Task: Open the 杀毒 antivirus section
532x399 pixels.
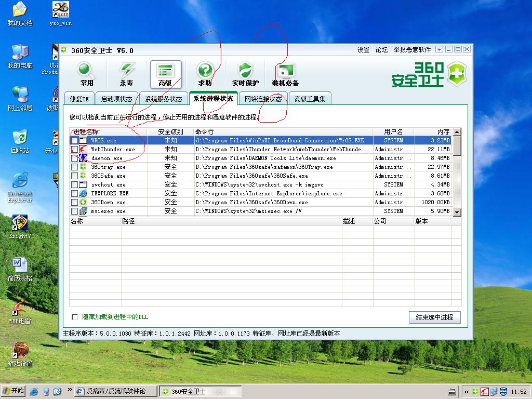Action: pos(127,74)
